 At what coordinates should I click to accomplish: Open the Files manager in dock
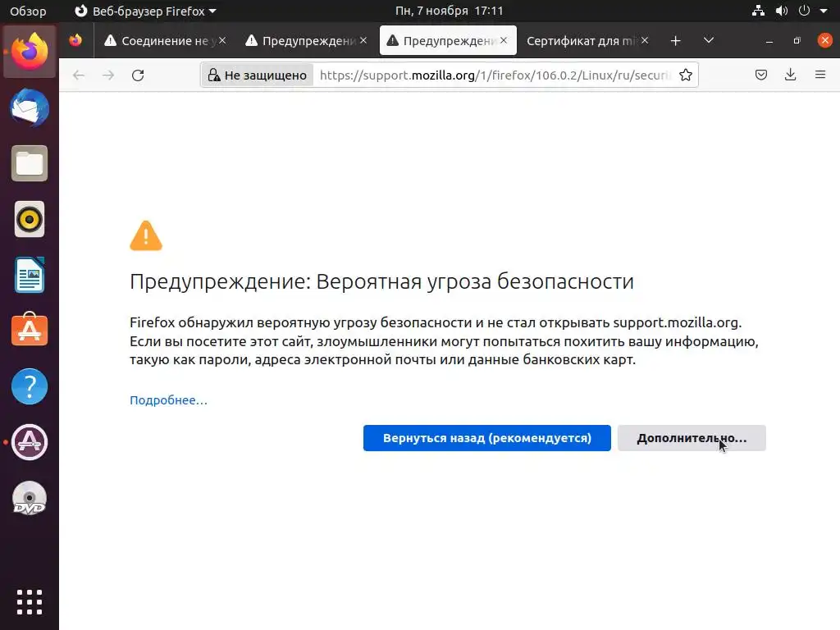(30, 163)
